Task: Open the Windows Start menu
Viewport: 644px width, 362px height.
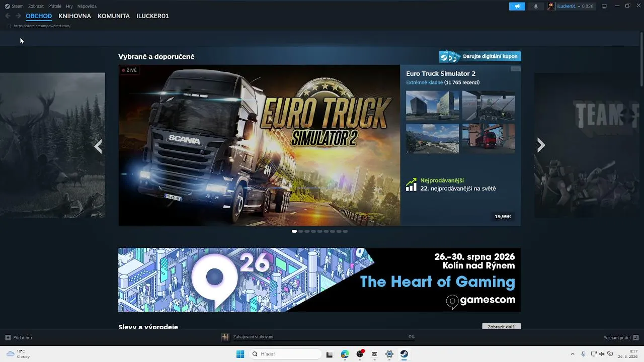Action: (x=240, y=354)
